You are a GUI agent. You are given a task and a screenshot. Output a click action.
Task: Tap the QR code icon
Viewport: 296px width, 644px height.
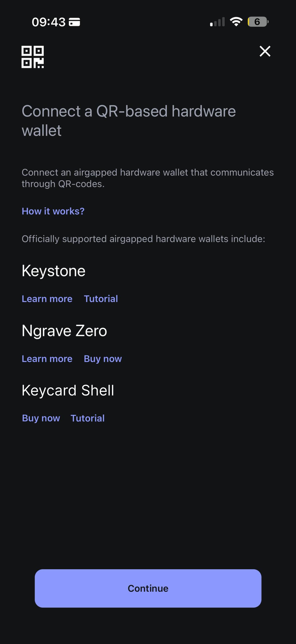[x=33, y=57]
